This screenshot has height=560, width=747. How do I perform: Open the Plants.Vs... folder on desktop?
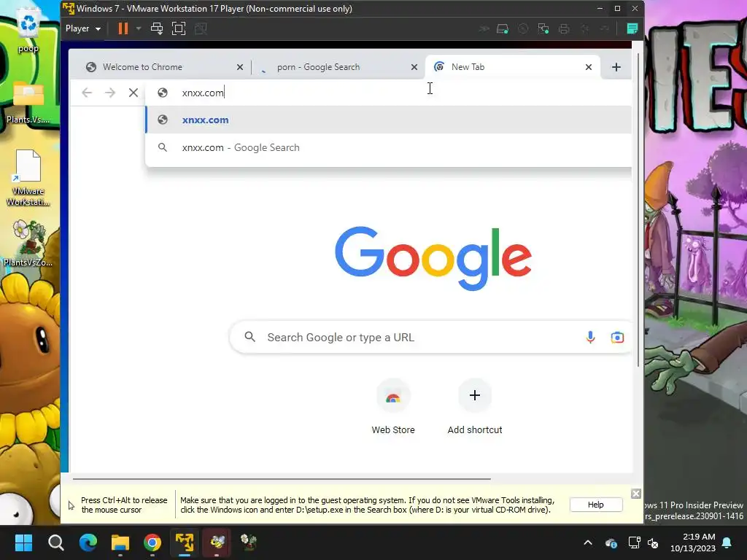pyautogui.click(x=28, y=102)
